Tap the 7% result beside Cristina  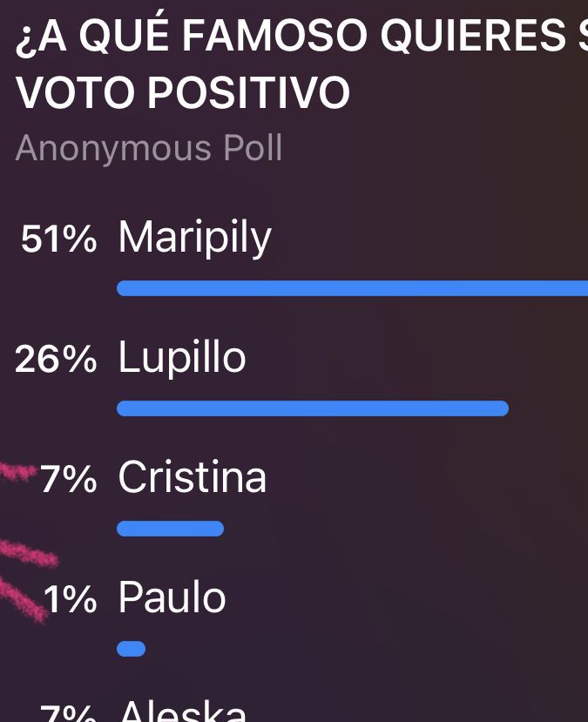[x=68, y=480]
